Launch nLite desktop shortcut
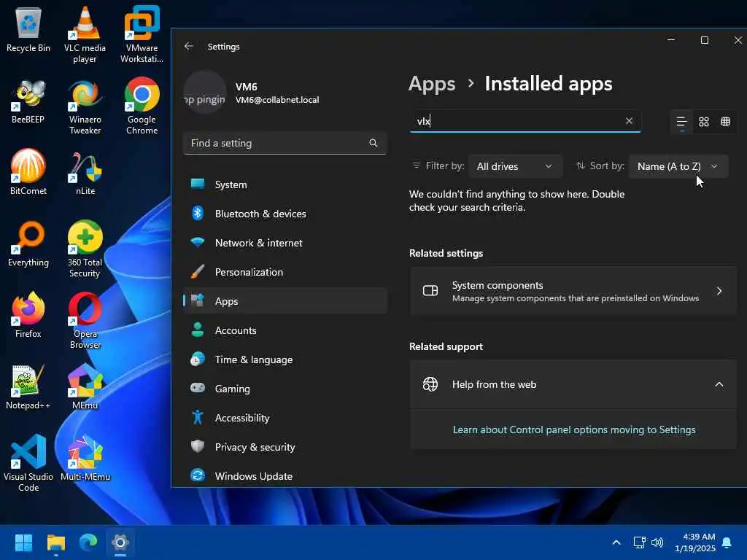Viewport: 747px width, 560px height. click(x=85, y=174)
